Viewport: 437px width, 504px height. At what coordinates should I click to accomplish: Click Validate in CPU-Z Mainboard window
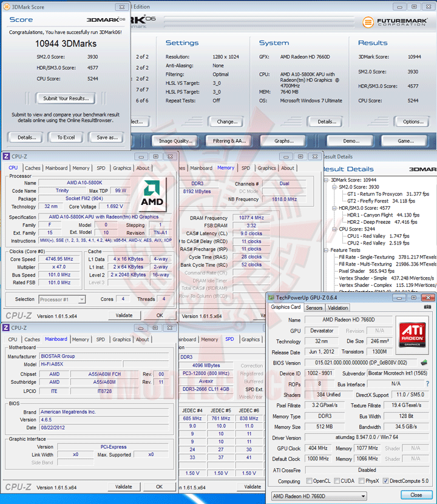(x=124, y=486)
